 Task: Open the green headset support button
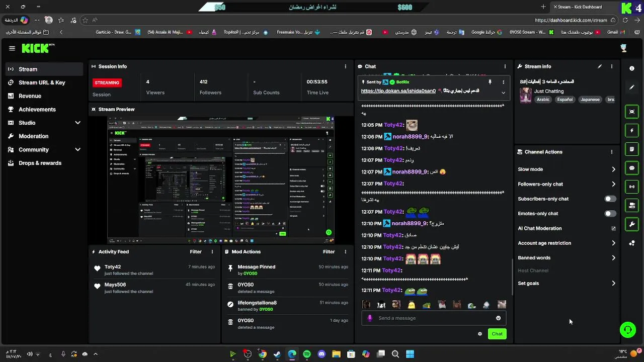pyautogui.click(x=628, y=330)
